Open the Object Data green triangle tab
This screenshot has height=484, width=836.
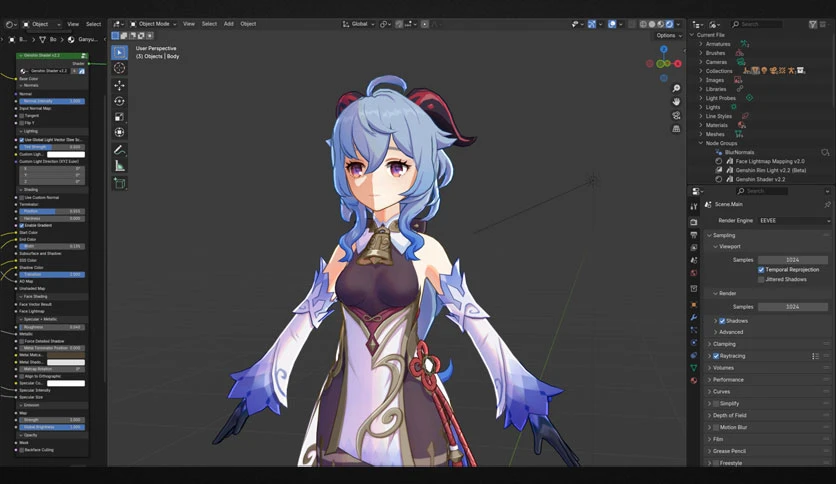(694, 368)
